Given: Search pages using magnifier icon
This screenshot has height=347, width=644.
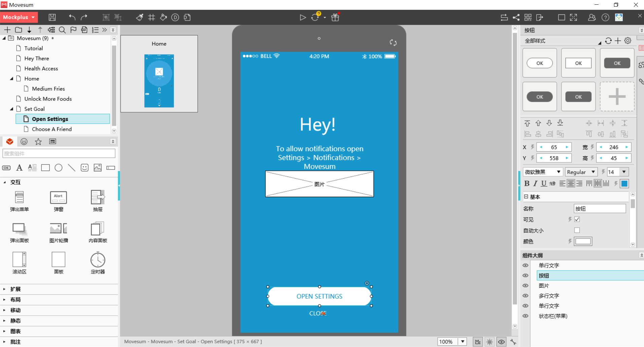Looking at the screenshot, I should pos(62,30).
